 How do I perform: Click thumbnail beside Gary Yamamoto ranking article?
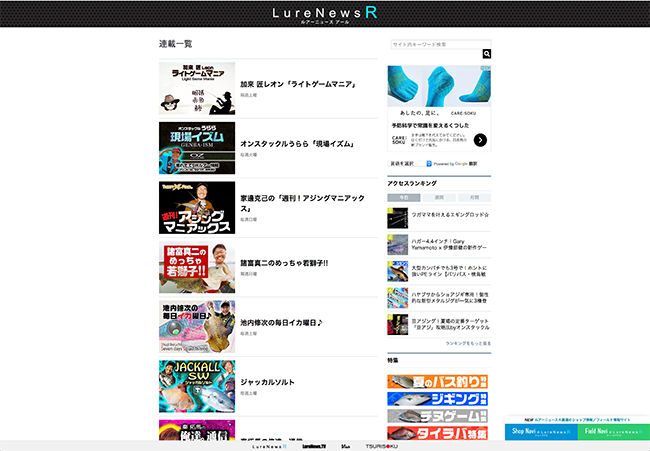398,245
